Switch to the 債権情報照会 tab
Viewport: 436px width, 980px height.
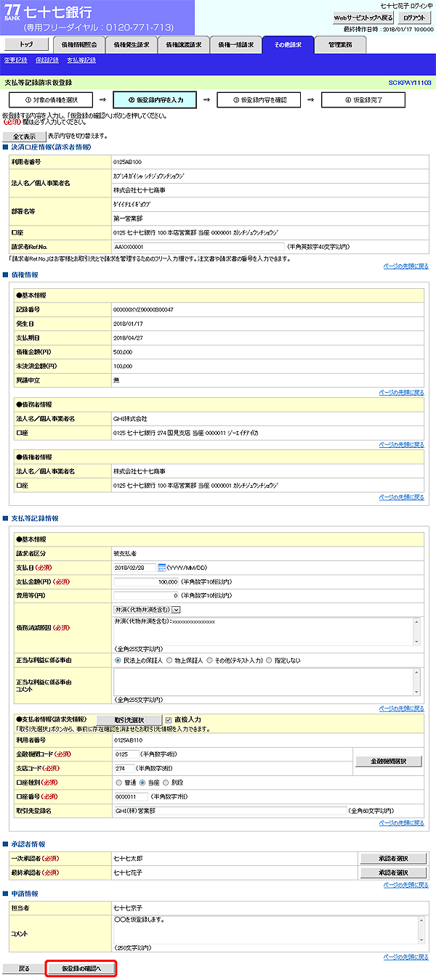click(78, 44)
